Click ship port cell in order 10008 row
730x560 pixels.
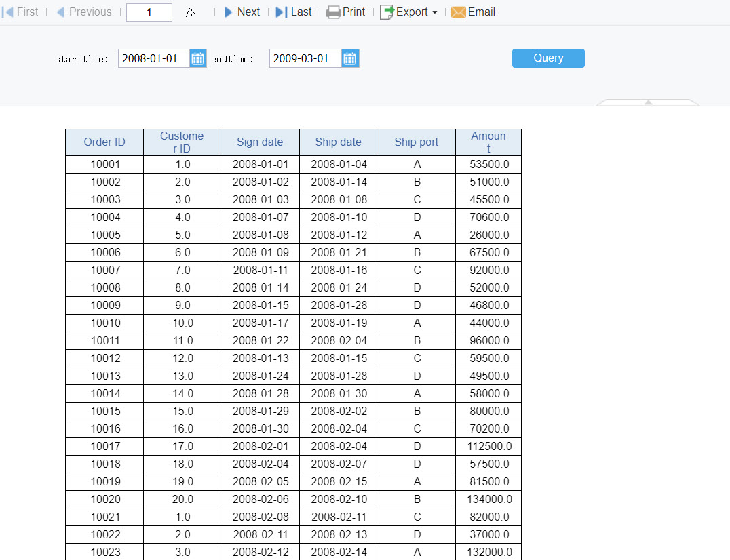[x=417, y=288]
